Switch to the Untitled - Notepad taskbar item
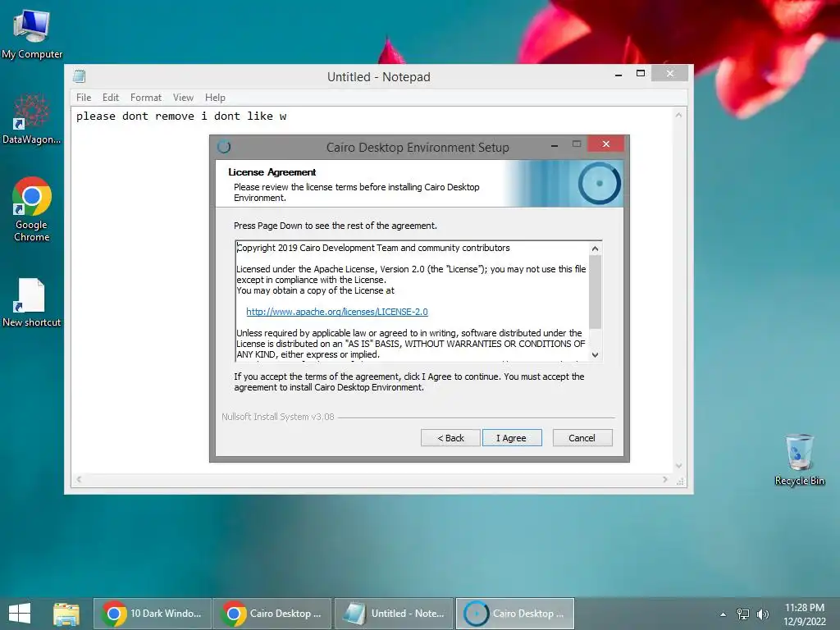840x630 pixels. click(x=394, y=614)
